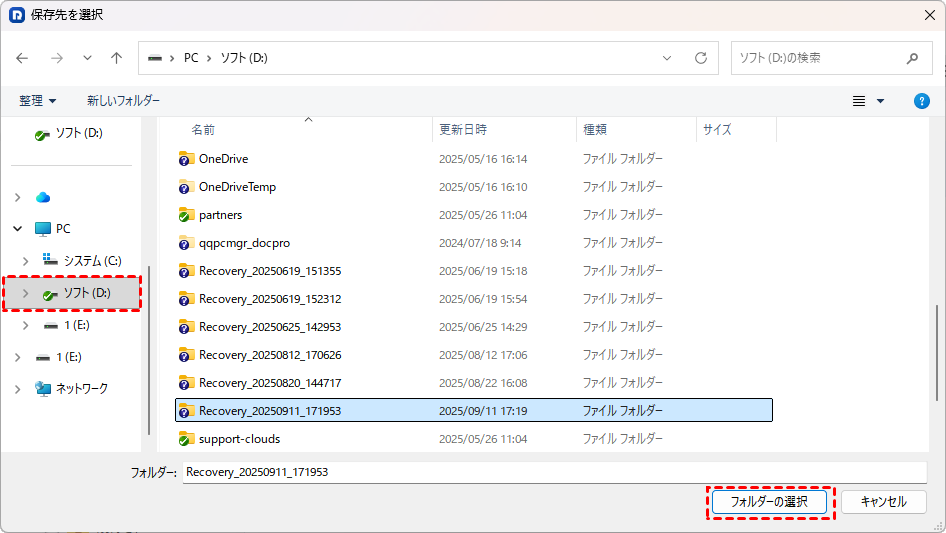Image resolution: width=946 pixels, height=533 pixels.
Task: Select Recovery_20250619_152312 folder icon
Action: point(186,299)
